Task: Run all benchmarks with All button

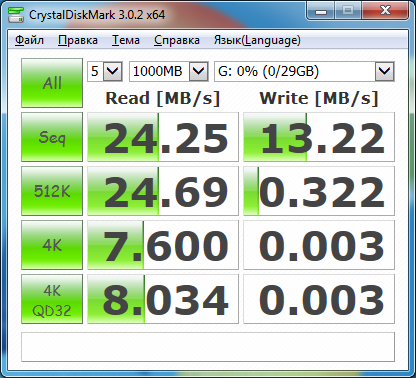Action: [52, 83]
